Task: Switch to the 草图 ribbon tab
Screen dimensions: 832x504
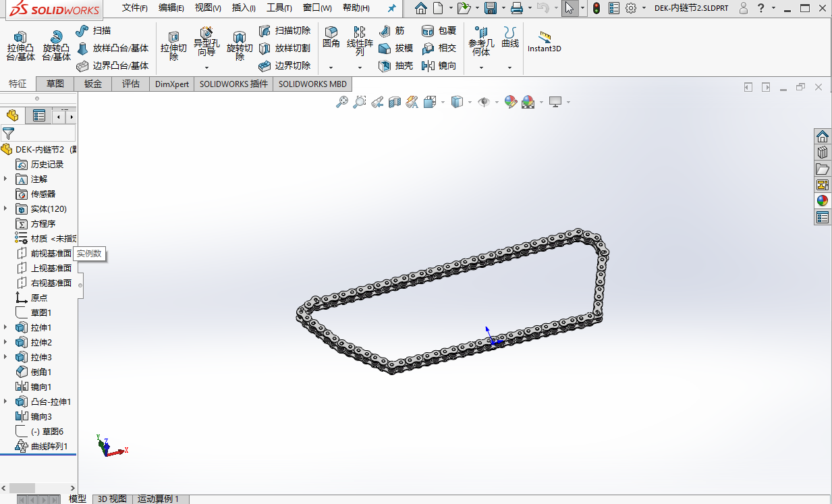Action: (55, 84)
